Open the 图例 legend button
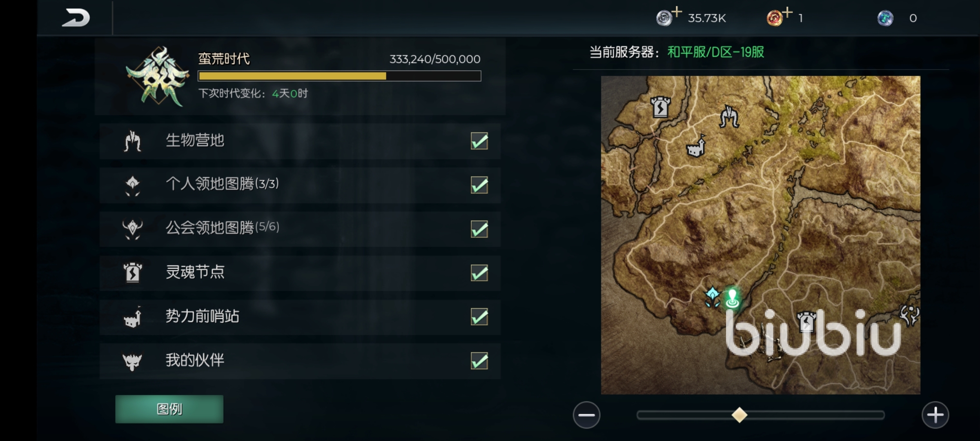The image size is (980, 441). (169, 409)
